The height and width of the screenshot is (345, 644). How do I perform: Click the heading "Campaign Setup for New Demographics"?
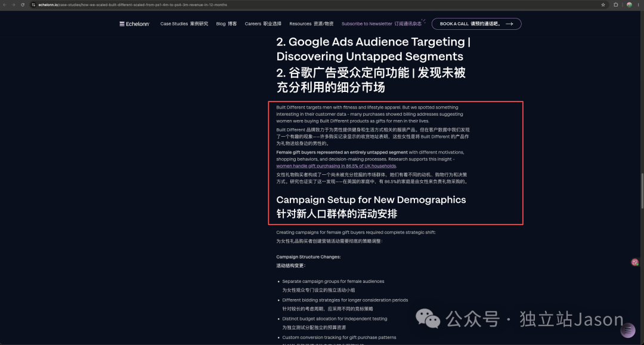click(371, 200)
